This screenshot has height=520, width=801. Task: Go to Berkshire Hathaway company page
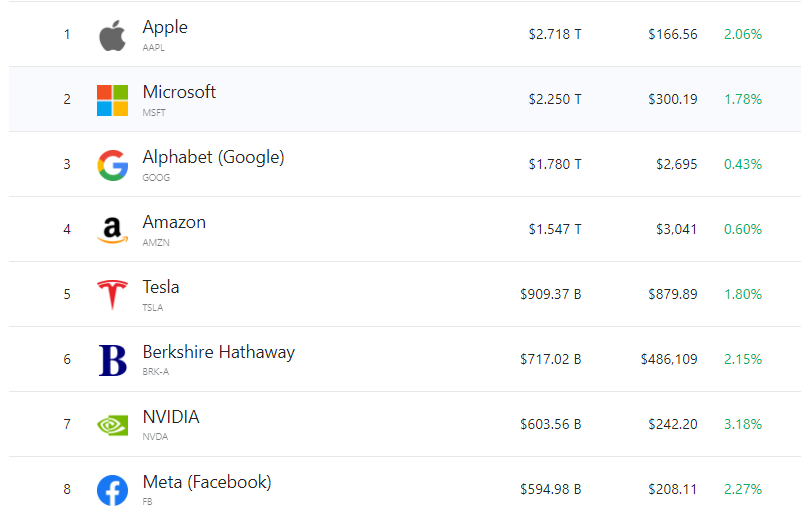pyautogui.click(x=218, y=352)
